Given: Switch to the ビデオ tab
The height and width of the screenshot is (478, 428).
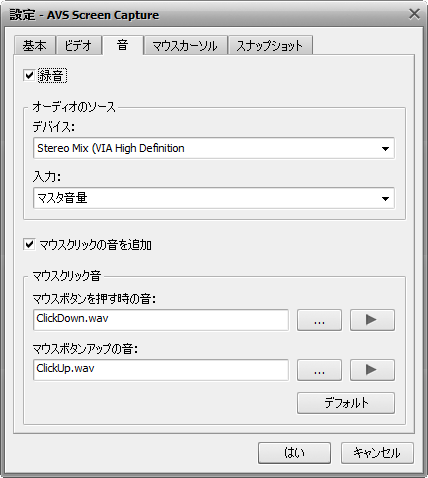Looking at the screenshot, I should click(79, 45).
